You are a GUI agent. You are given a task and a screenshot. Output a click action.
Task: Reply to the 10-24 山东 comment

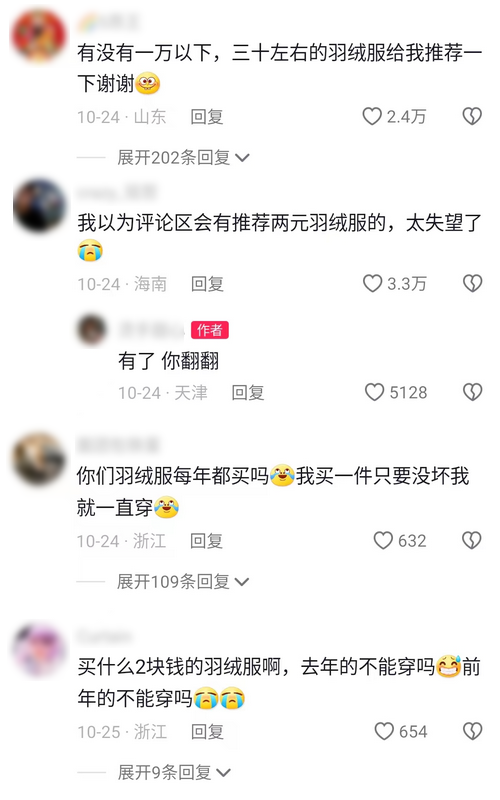pos(207,117)
